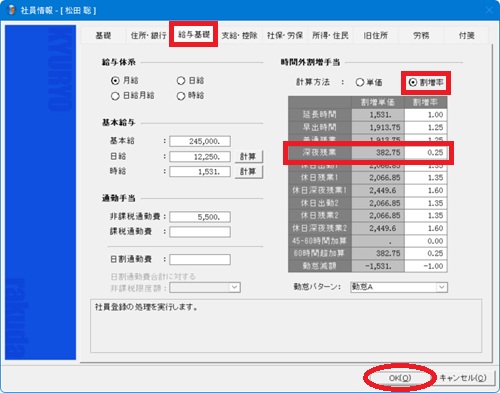Click the 勤怠減額 割増率 cell showing -1.00
Image resolution: width=500 pixels, height=393 pixels.
point(426,266)
